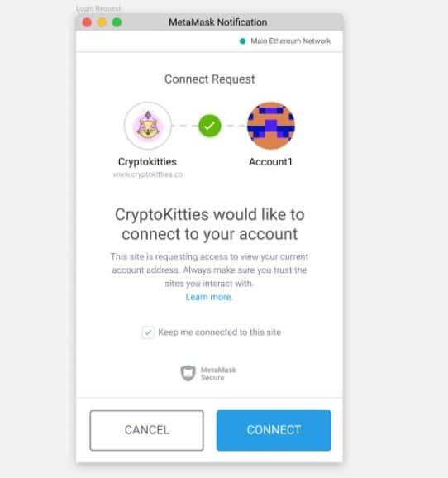
Task: Click the green checkmark connection icon
Action: point(210,126)
